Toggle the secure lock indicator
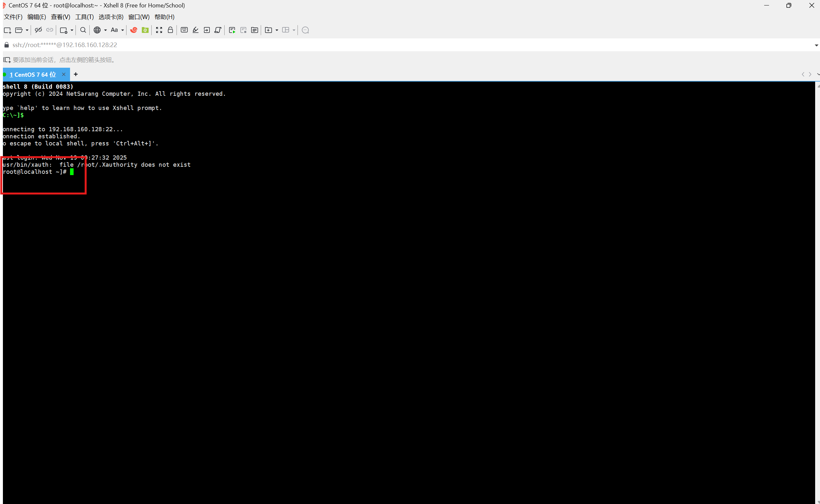The height and width of the screenshot is (504, 820). click(6, 45)
